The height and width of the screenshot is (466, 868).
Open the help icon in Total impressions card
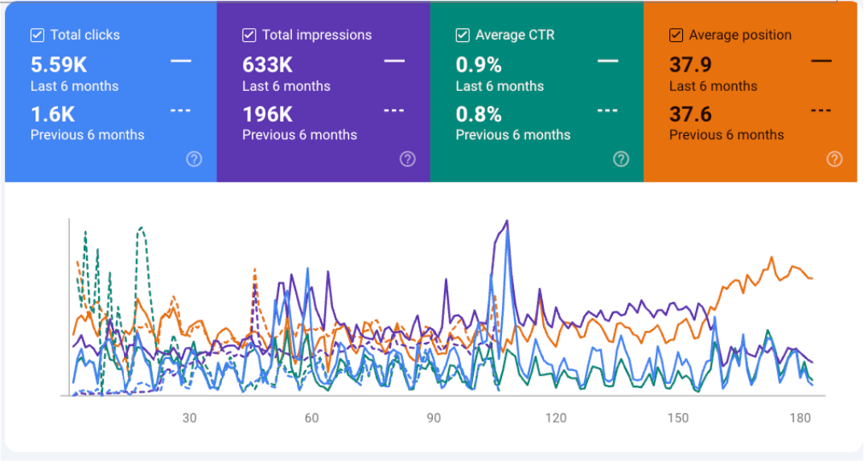(x=407, y=159)
